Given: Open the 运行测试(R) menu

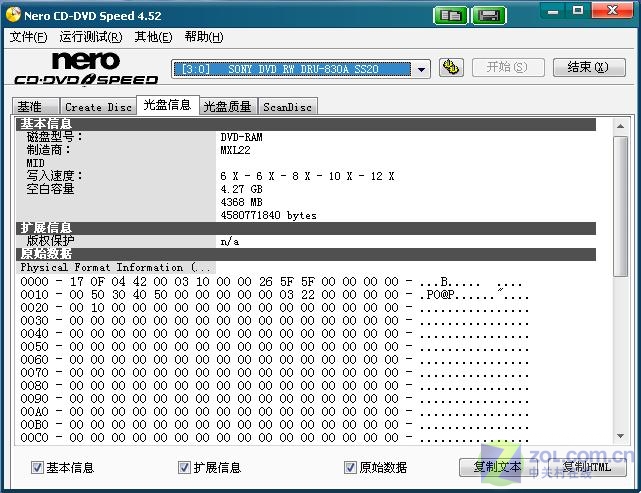Looking at the screenshot, I should [x=91, y=37].
